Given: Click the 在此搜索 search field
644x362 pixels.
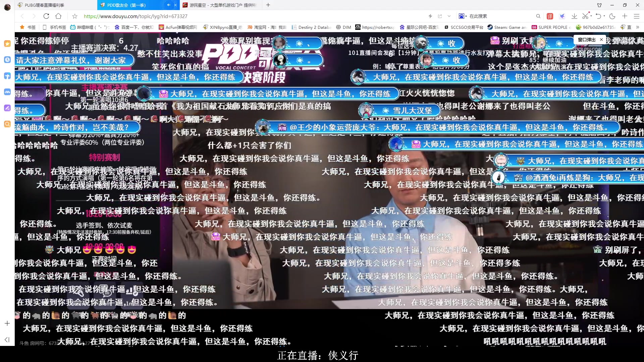Looking at the screenshot, I should 501,16.
